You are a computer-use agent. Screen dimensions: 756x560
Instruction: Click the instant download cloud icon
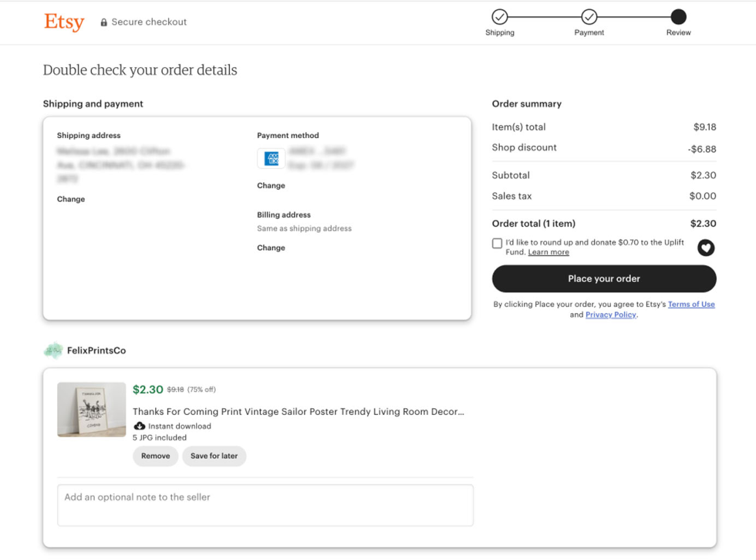coord(139,426)
